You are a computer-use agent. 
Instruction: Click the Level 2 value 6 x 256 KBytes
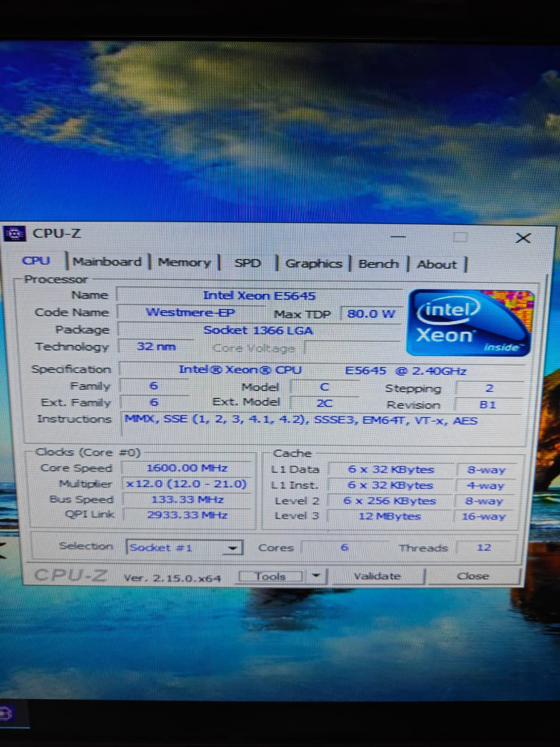click(390, 501)
